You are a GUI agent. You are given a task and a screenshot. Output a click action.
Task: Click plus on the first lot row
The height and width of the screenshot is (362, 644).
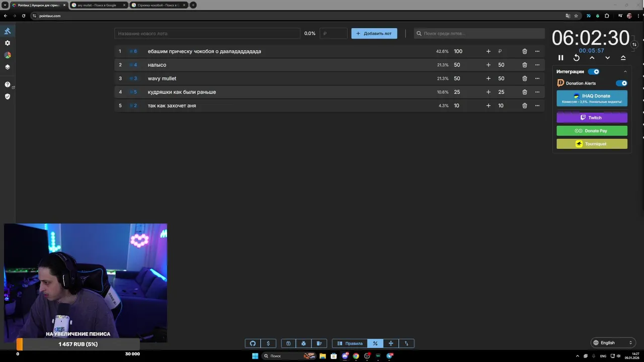point(488,51)
